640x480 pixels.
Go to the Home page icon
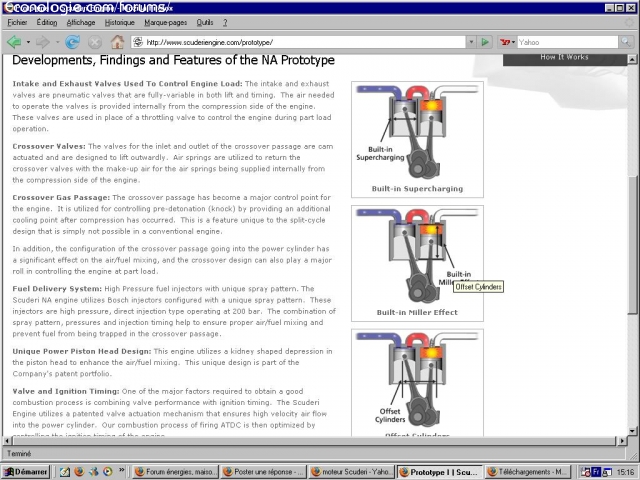pyautogui.click(x=118, y=42)
